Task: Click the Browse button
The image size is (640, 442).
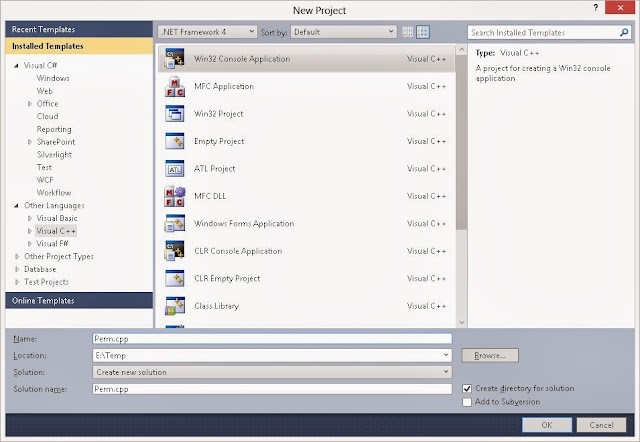Action: coord(490,355)
